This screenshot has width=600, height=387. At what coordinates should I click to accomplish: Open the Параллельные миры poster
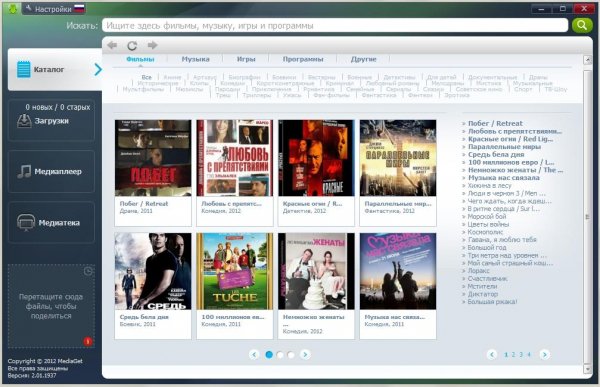tap(398, 158)
